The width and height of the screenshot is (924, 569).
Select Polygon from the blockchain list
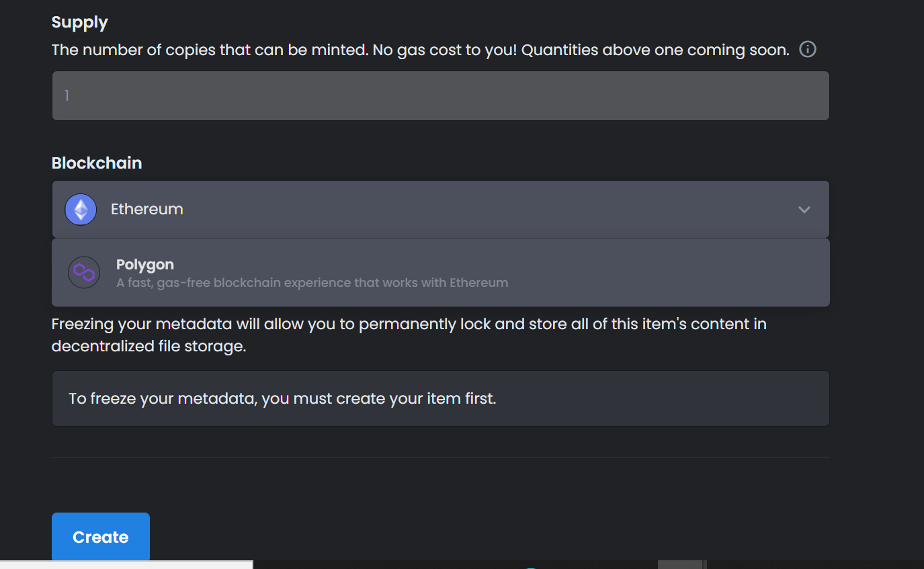click(441, 273)
